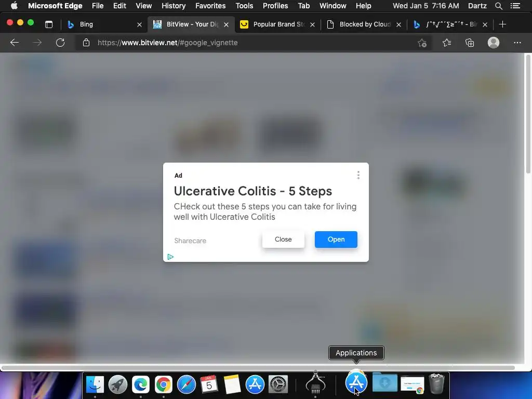The width and height of the screenshot is (532, 399).
Task: Open the Applications folder in the Dock
Action: [356, 382]
